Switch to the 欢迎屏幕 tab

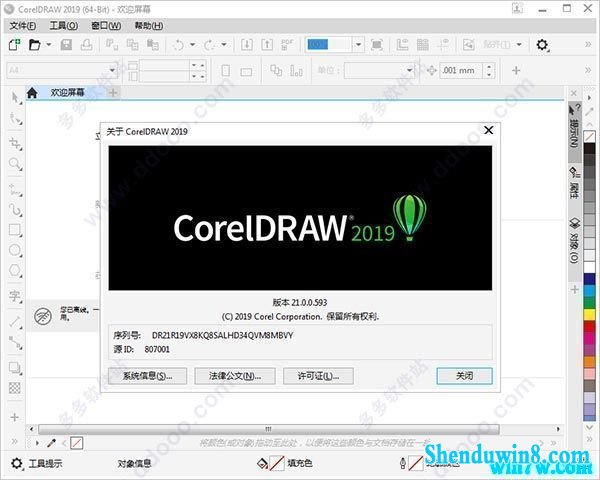pos(67,92)
